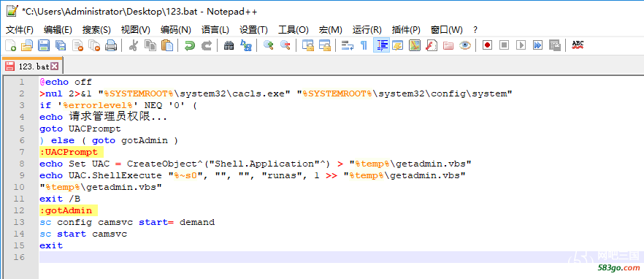Click the ABC spell check icon
Screen dimensions: 644x279
click(x=578, y=45)
